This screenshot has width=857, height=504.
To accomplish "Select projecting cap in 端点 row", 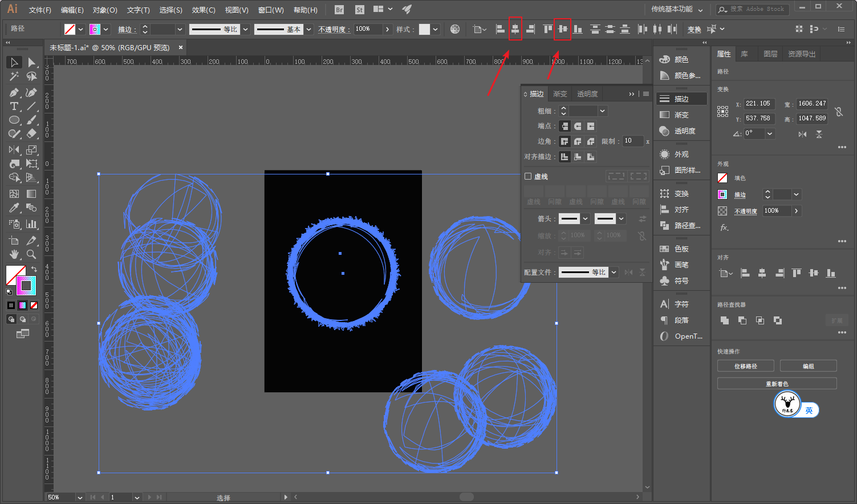I will tap(591, 126).
